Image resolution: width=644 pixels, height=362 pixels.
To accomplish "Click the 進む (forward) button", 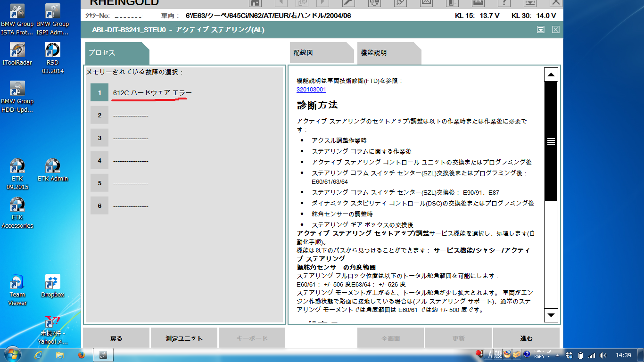I will (526, 338).
